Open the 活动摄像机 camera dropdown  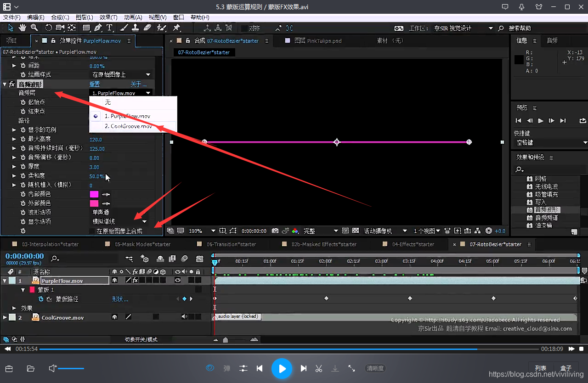[385, 231]
